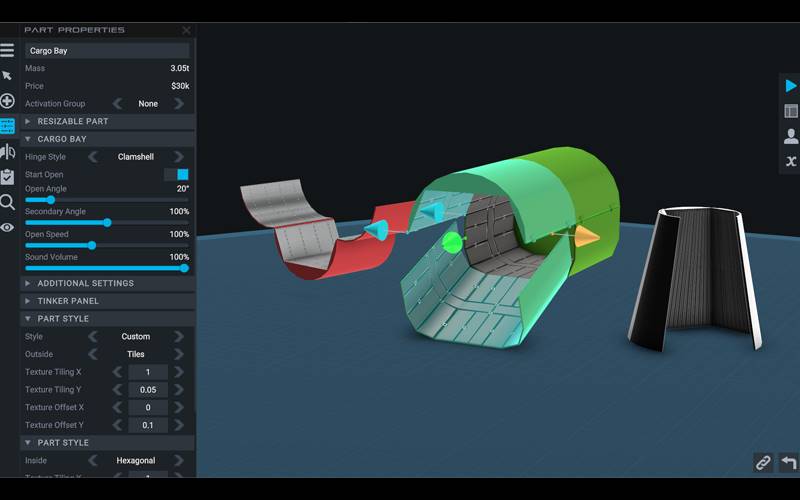The height and width of the screenshot is (500, 800).
Task: Expand the Resizable Part section
Action: pos(73,121)
